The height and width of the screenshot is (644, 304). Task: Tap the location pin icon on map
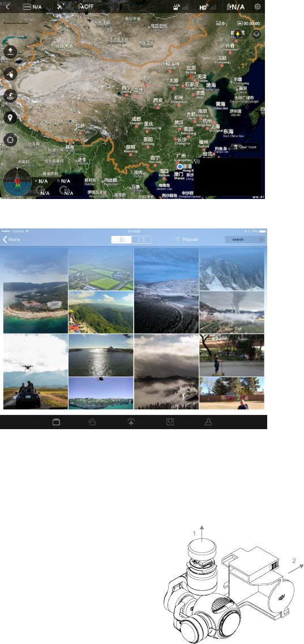10,118
